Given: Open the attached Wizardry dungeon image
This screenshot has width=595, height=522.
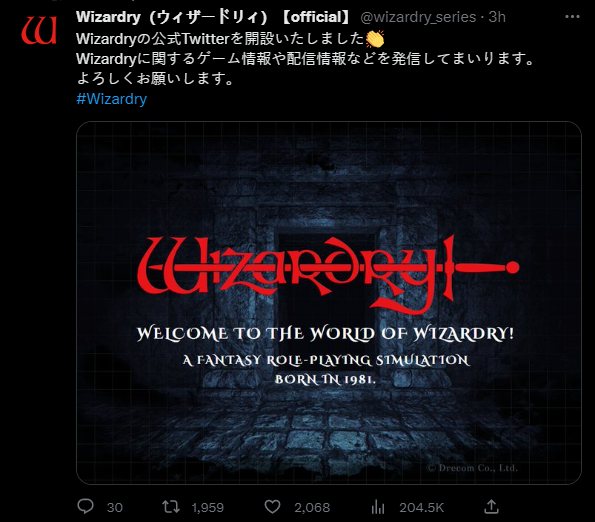Looking at the screenshot, I should pyautogui.click(x=329, y=303).
